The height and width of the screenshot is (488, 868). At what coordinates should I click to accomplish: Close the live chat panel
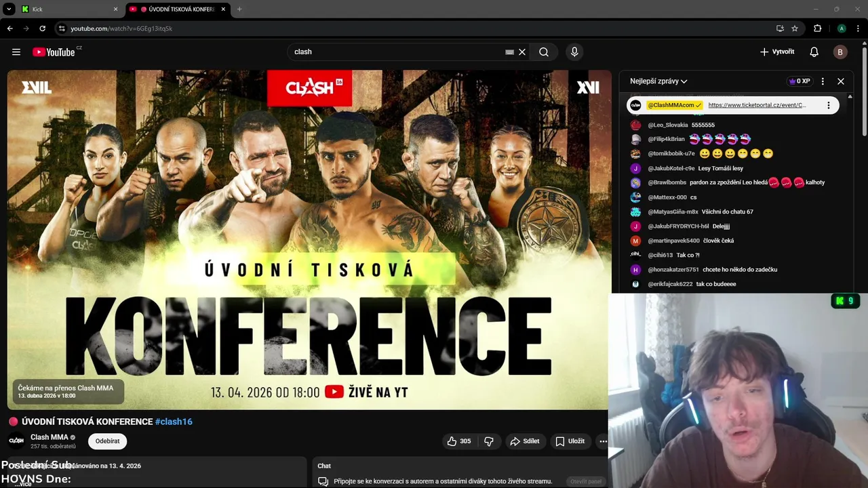[841, 81]
